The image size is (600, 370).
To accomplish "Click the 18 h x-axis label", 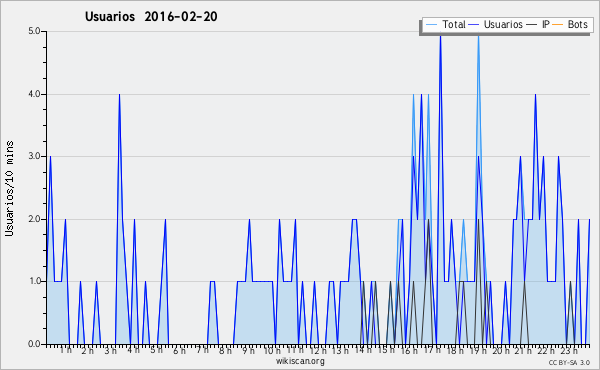I will pyautogui.click(x=455, y=350).
